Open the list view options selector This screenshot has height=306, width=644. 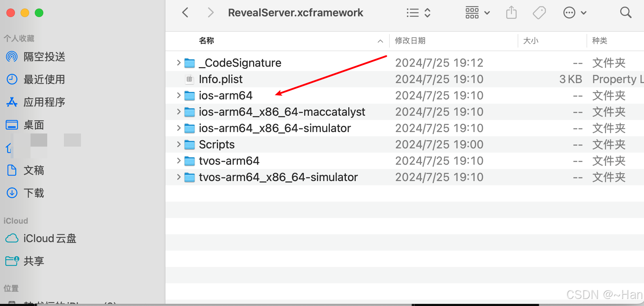(x=419, y=13)
